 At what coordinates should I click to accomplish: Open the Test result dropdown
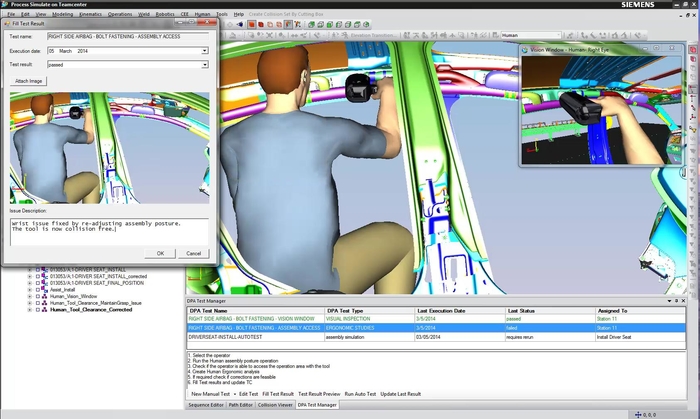204,65
